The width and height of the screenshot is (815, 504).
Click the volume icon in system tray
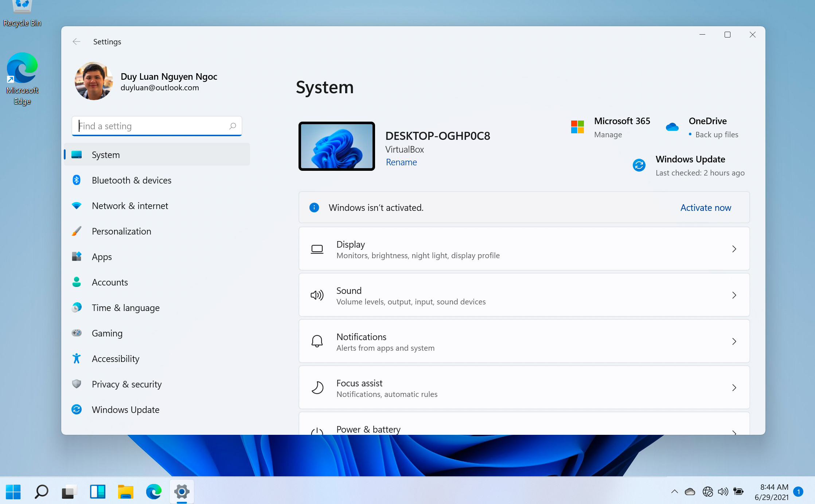coord(723,492)
